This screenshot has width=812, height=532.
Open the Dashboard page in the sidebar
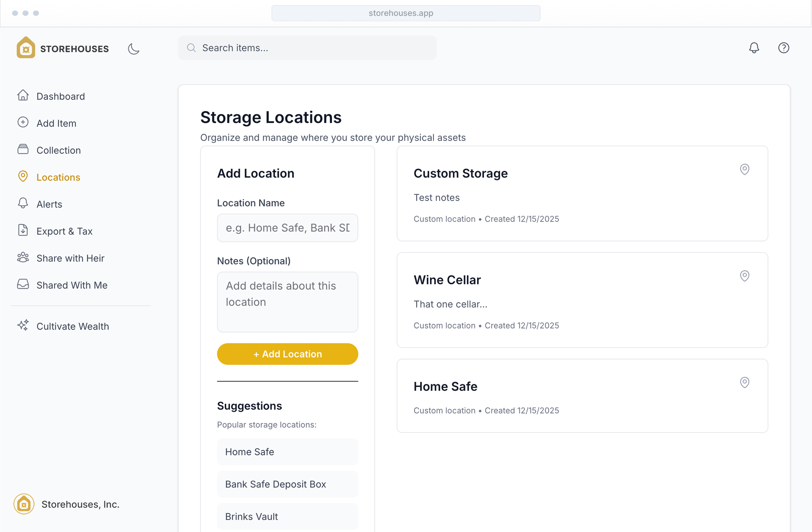(60, 96)
